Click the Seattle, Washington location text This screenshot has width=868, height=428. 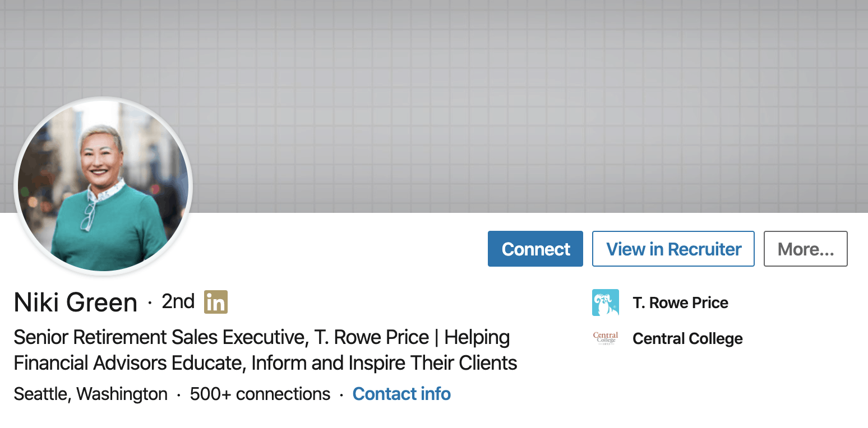click(90, 394)
